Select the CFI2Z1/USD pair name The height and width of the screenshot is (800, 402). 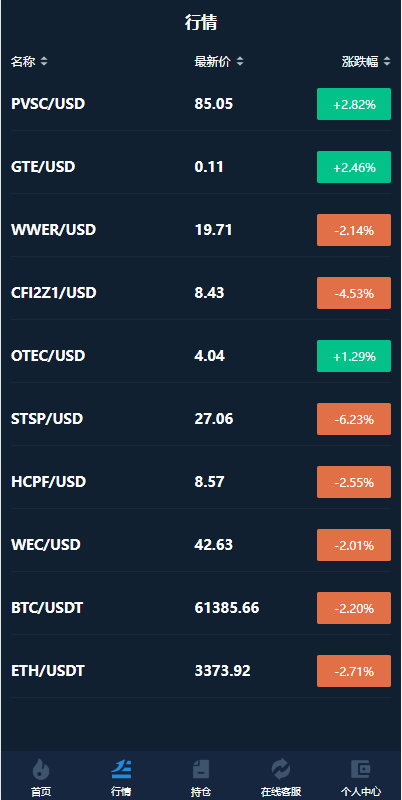coord(54,293)
